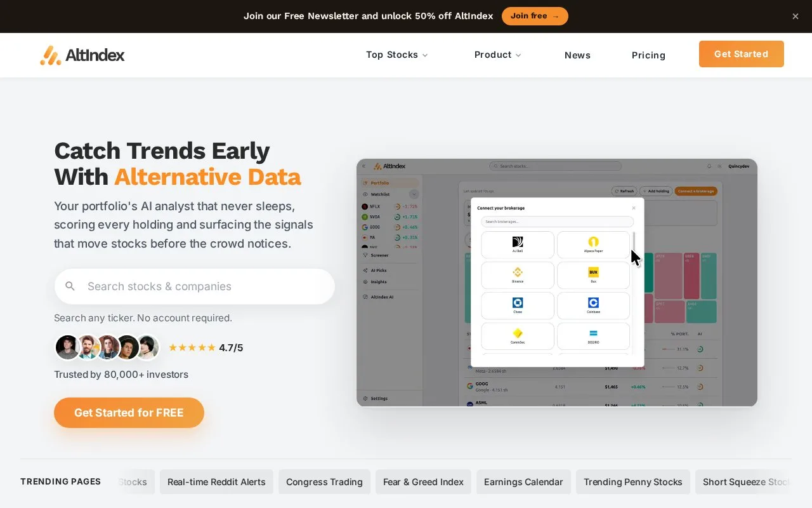The image size is (812, 508).
Task: Click the 4.7/5 rating text
Action: point(231,348)
